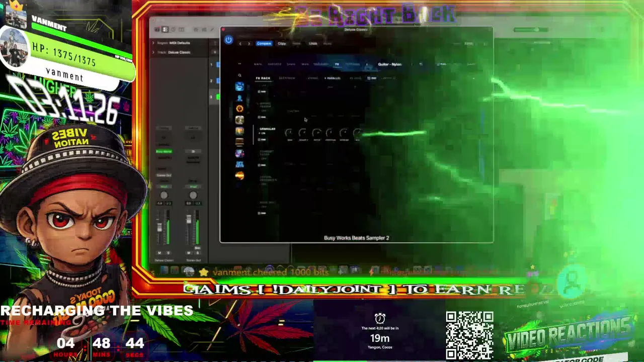This screenshot has height=362, width=644.
Task: Click the Busy Works Beats Sampler 2 title
Action: coord(357,238)
